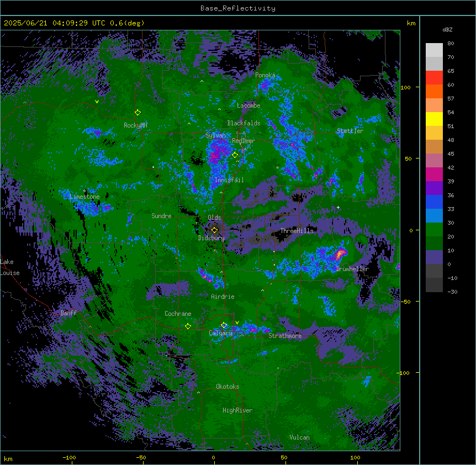Select the yellow V marker northwest of RockyMH
The height and width of the screenshot is (465, 476).
pos(97,102)
